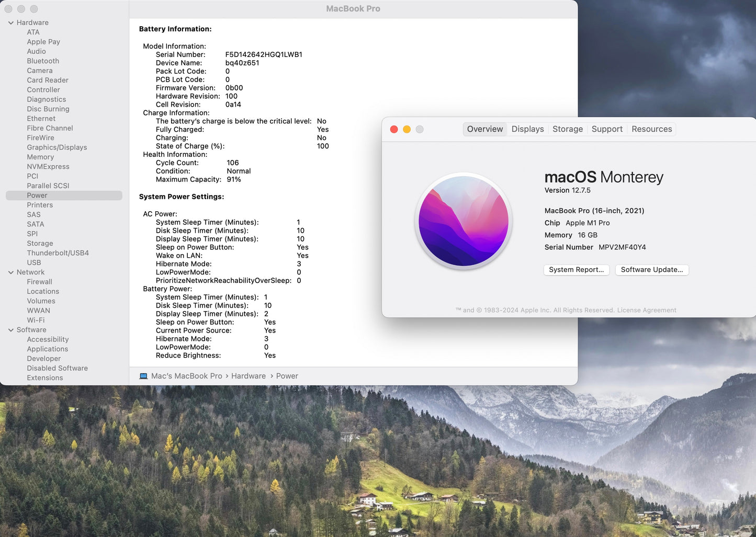The width and height of the screenshot is (756, 537).
Task: Open Software Update
Action: pyautogui.click(x=651, y=270)
